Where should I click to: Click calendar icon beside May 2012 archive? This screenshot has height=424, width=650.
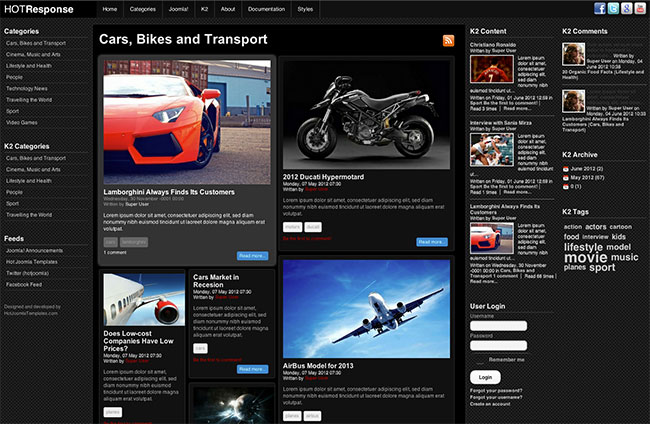pyautogui.click(x=565, y=178)
